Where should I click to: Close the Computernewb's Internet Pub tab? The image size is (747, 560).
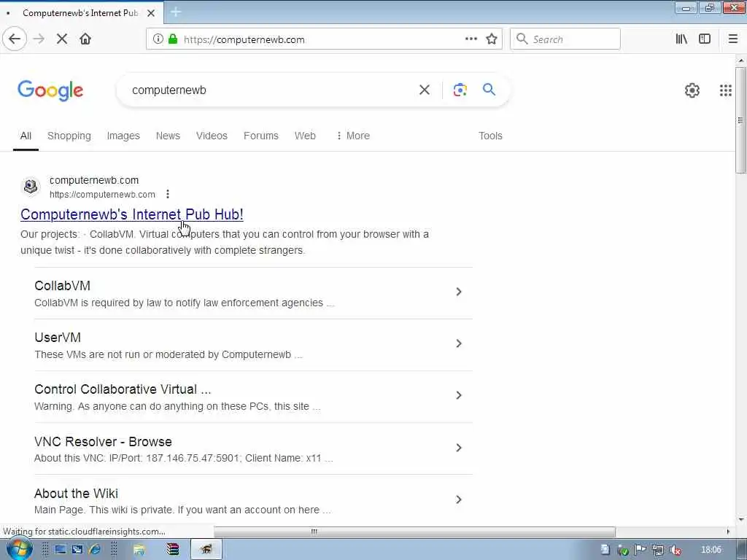(151, 13)
